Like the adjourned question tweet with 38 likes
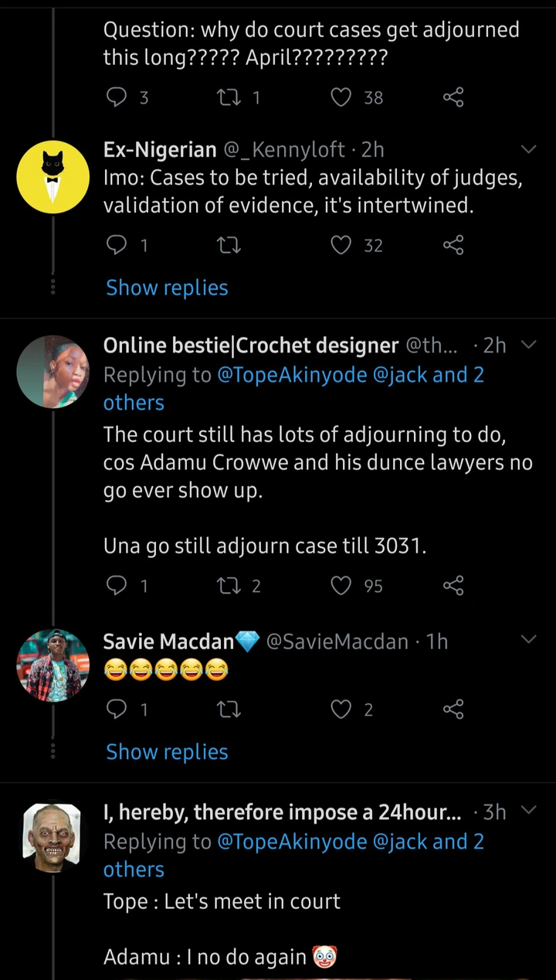 [x=341, y=97]
